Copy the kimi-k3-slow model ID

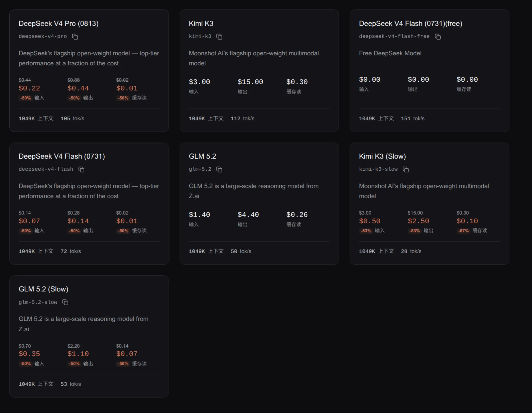coord(405,169)
